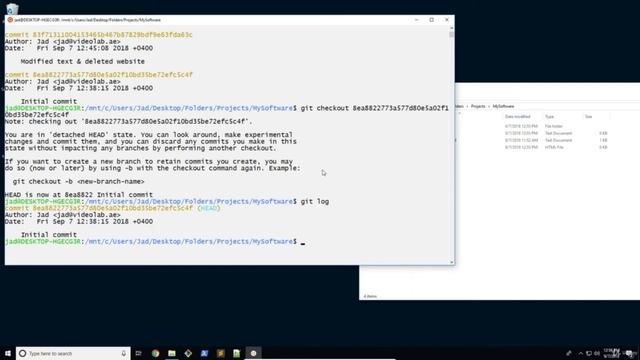
Task: Click "You are in 'detached HEAD' state" line
Action: 149,135
